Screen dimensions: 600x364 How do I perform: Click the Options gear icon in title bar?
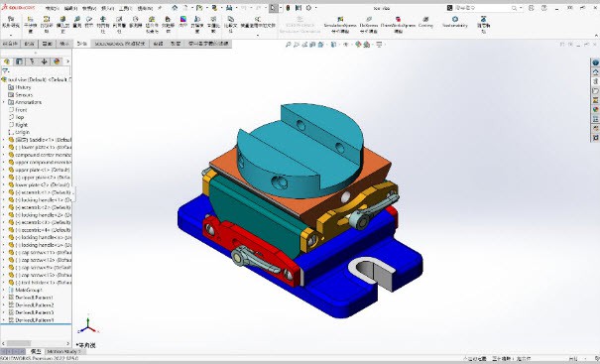point(308,8)
